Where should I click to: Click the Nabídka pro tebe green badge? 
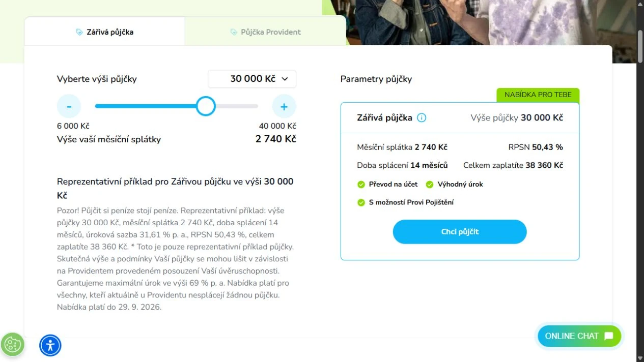(538, 95)
